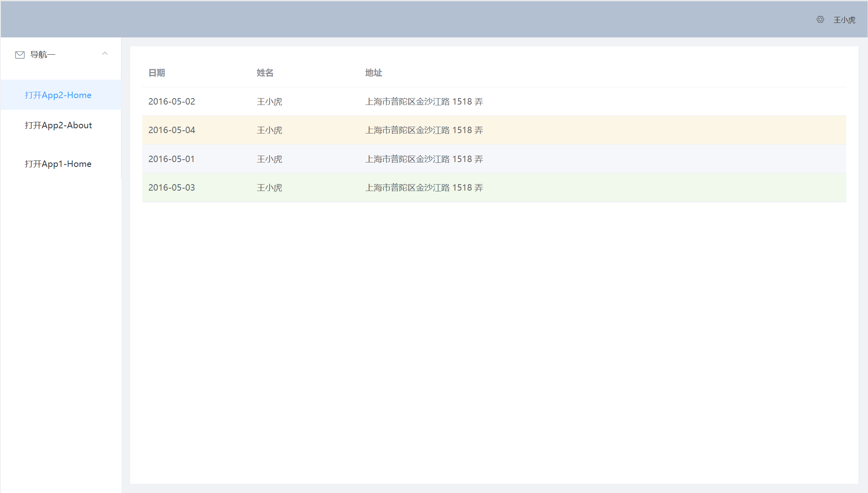This screenshot has width=868, height=493.
Task: Click 王小虎 username in the top bar
Action: 844,19
